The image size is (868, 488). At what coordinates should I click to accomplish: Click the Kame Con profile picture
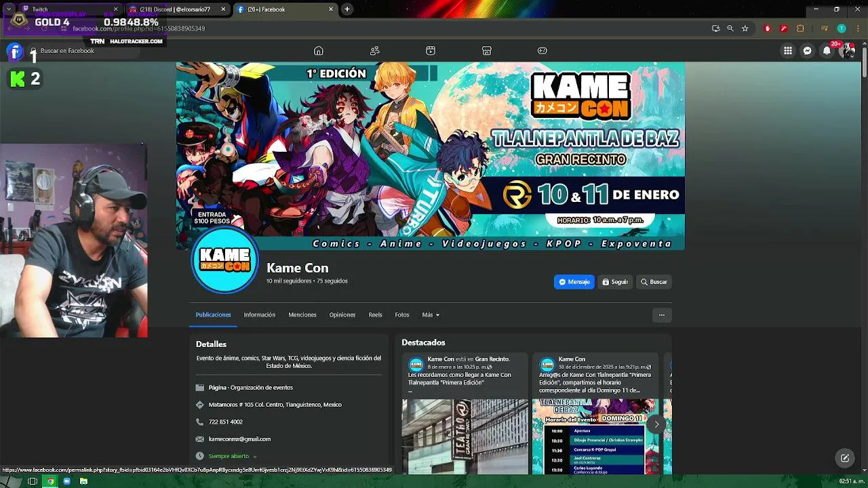[x=224, y=260]
